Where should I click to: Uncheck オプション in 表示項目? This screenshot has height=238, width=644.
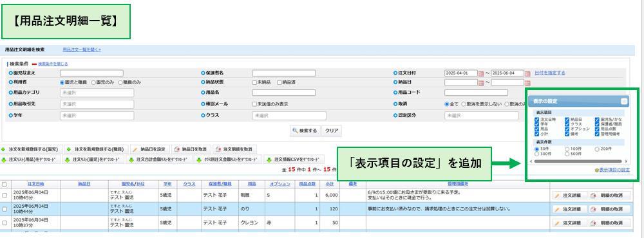pyautogui.click(x=567, y=129)
